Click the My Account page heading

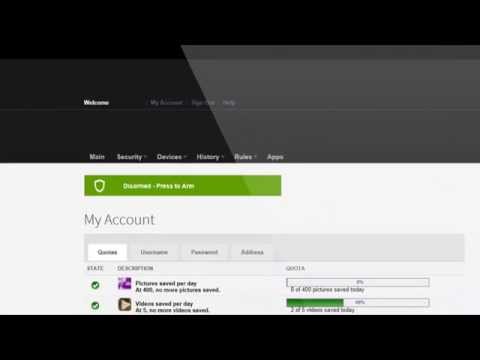click(x=119, y=220)
